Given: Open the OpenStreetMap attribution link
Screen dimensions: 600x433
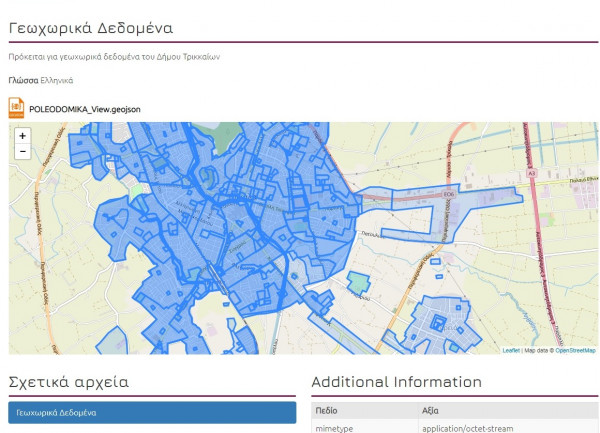Looking at the screenshot, I should coord(575,350).
